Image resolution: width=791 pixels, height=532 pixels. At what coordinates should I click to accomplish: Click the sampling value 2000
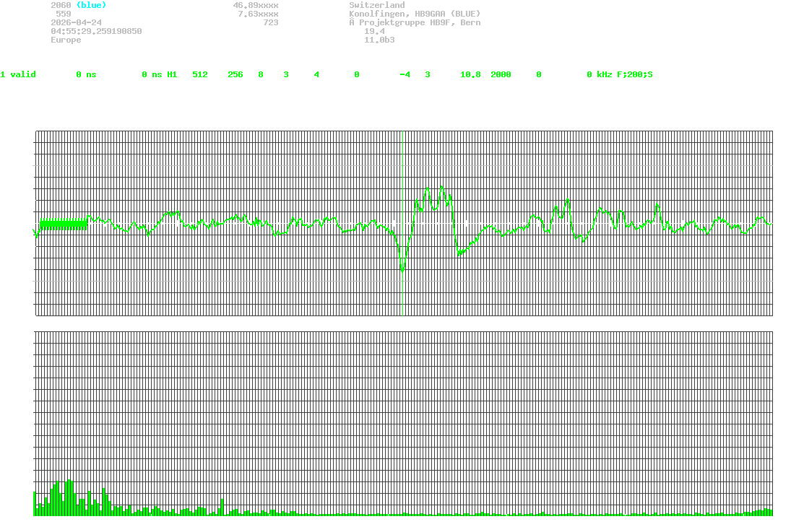pyautogui.click(x=501, y=74)
